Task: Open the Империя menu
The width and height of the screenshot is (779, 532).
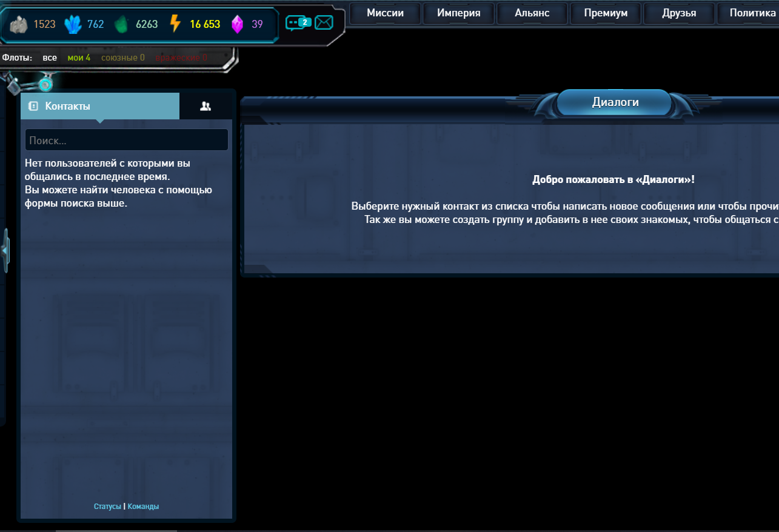Action: [458, 13]
